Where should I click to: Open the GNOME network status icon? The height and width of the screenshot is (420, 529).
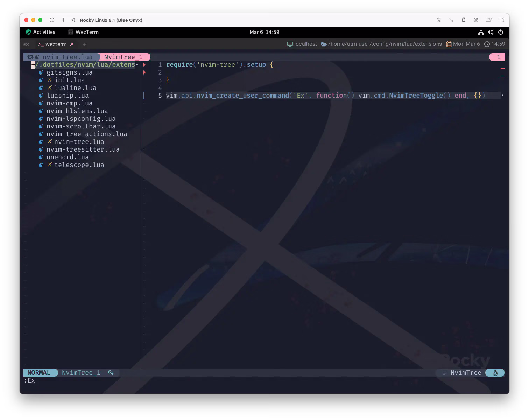click(481, 32)
